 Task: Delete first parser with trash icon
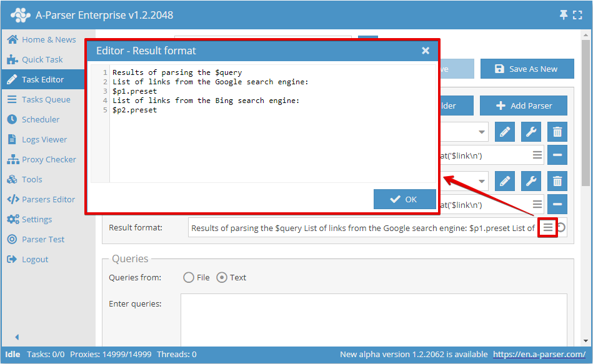(557, 132)
